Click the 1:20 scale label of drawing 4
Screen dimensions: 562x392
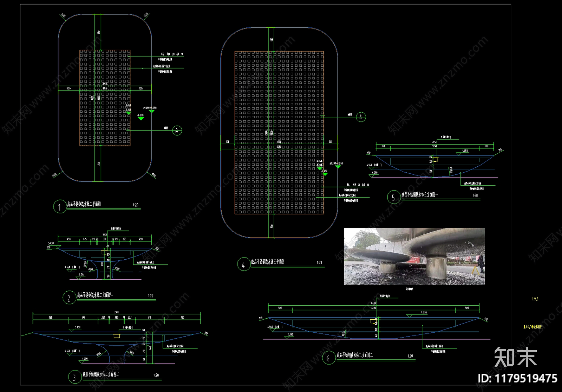(x=319, y=263)
